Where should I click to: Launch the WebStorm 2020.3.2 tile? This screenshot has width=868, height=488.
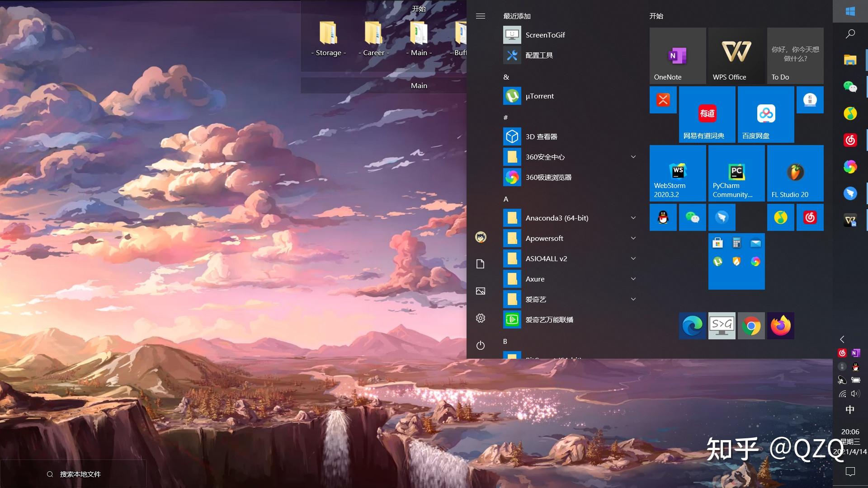pos(677,173)
